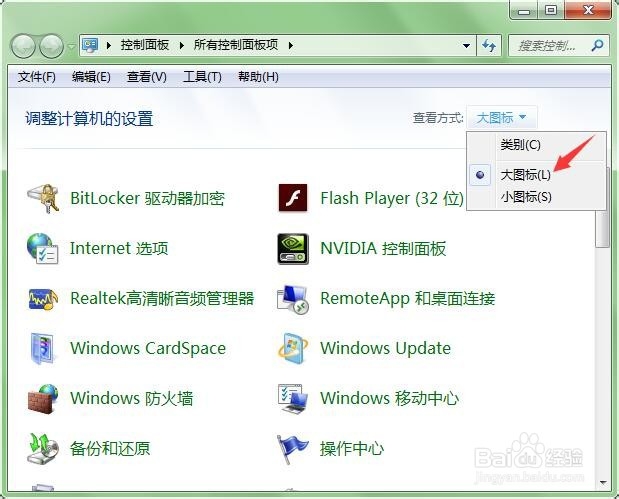Image resolution: width=619 pixels, height=499 pixels.
Task: Click Windows CardSpace link text
Action: coord(148,349)
